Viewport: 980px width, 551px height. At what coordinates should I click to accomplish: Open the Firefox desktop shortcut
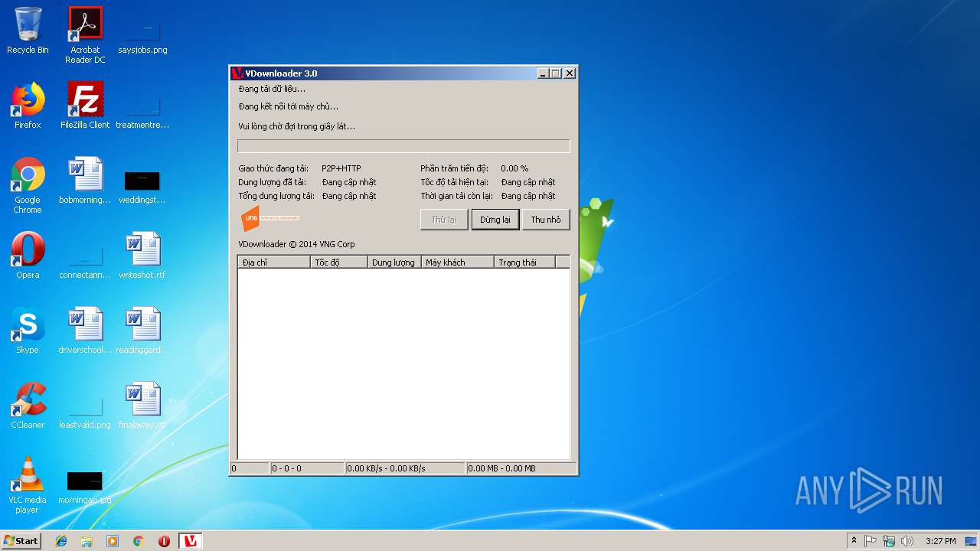(28, 106)
